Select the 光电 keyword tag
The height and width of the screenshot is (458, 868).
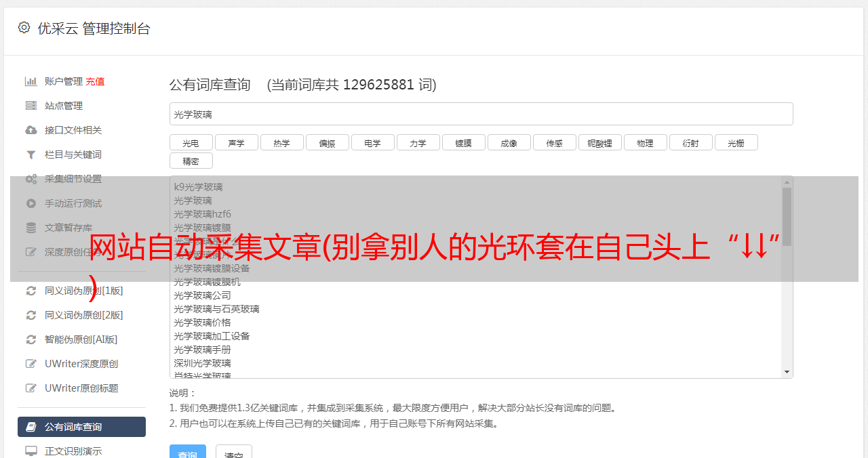coord(191,142)
